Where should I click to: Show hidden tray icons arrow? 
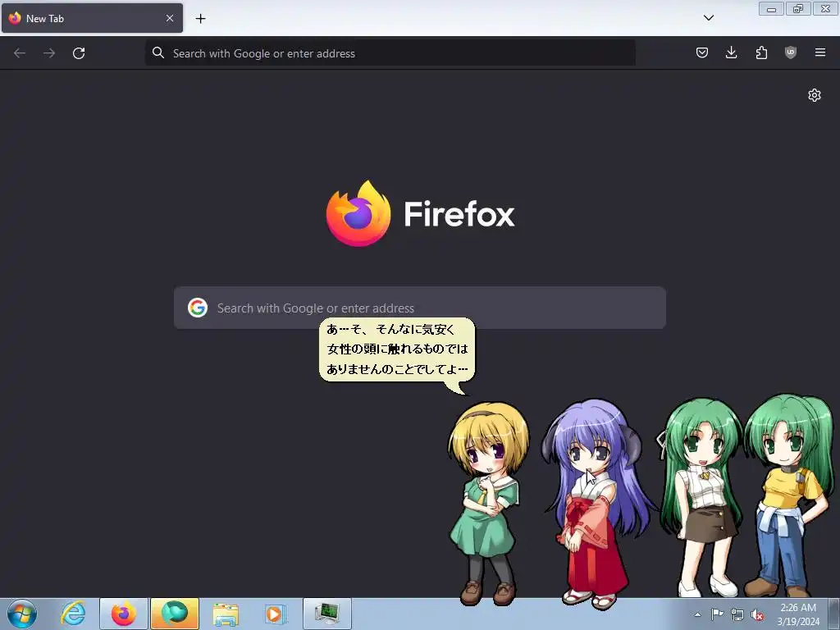(x=697, y=614)
